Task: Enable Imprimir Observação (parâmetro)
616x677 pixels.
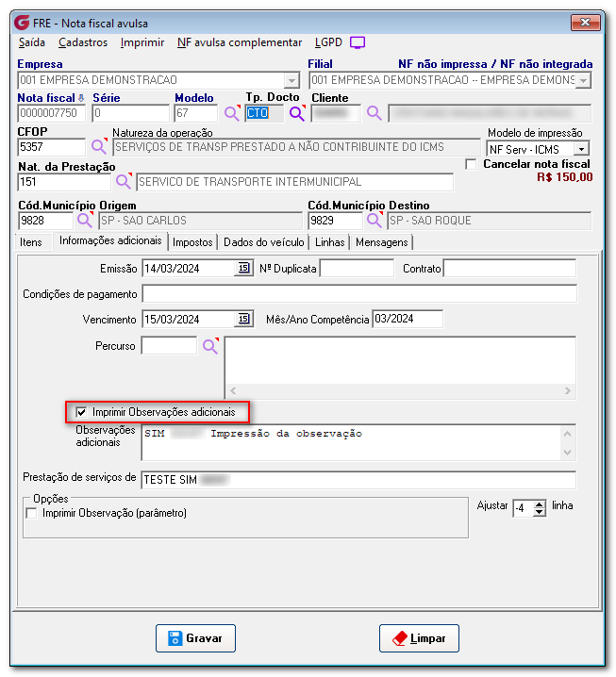Action: pos(31,513)
